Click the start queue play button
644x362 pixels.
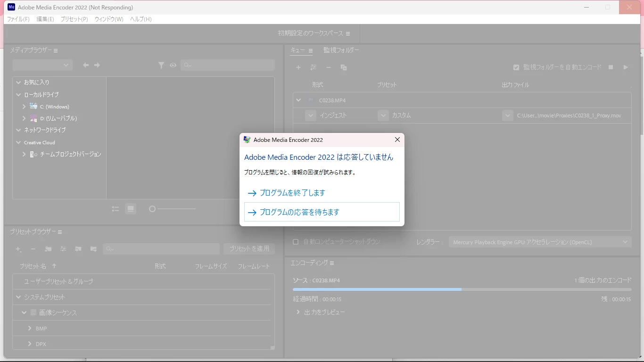(x=626, y=67)
